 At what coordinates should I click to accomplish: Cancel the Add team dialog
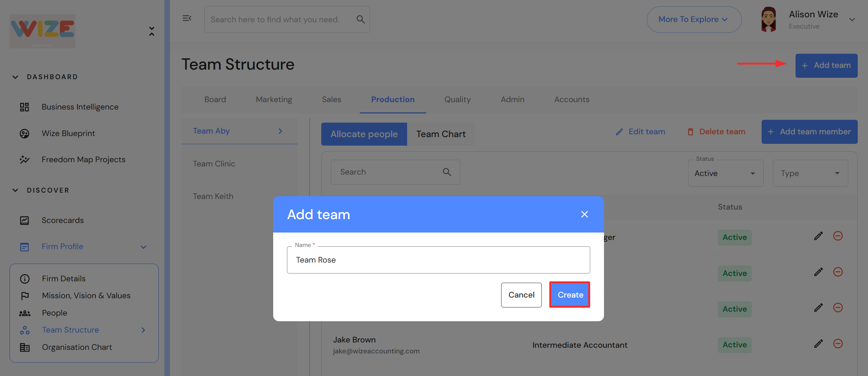(521, 295)
